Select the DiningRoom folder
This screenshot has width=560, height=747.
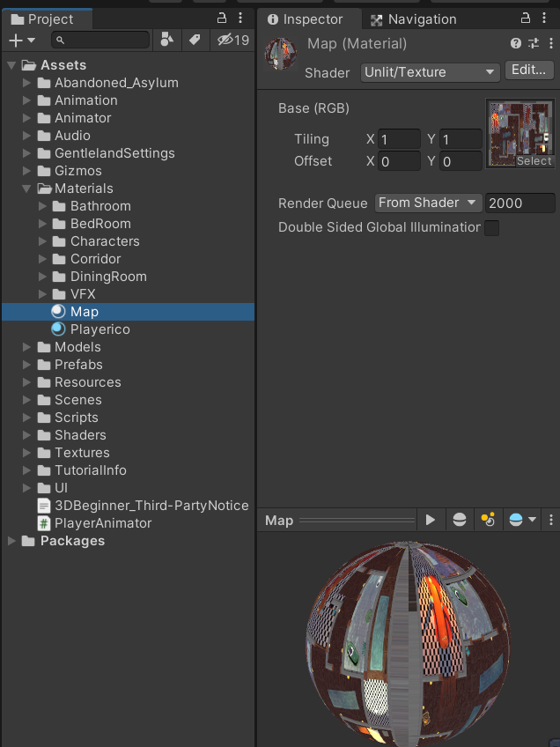point(108,277)
